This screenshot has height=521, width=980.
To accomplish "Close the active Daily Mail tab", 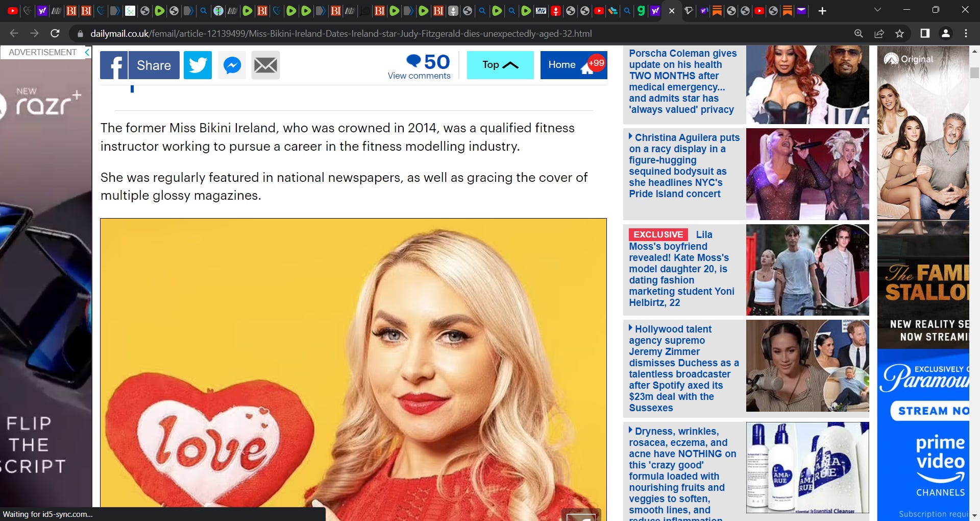I will 672,11.
